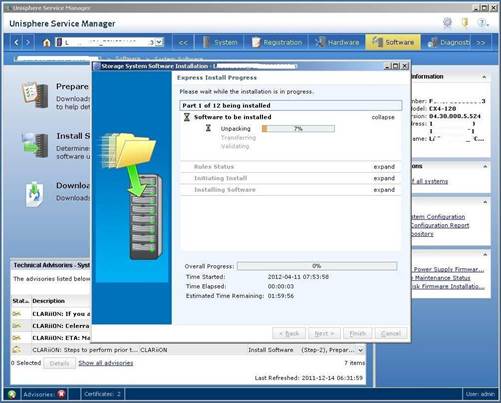Open the yellow flag icon in header
The image size is (501, 403).
click(x=465, y=23)
